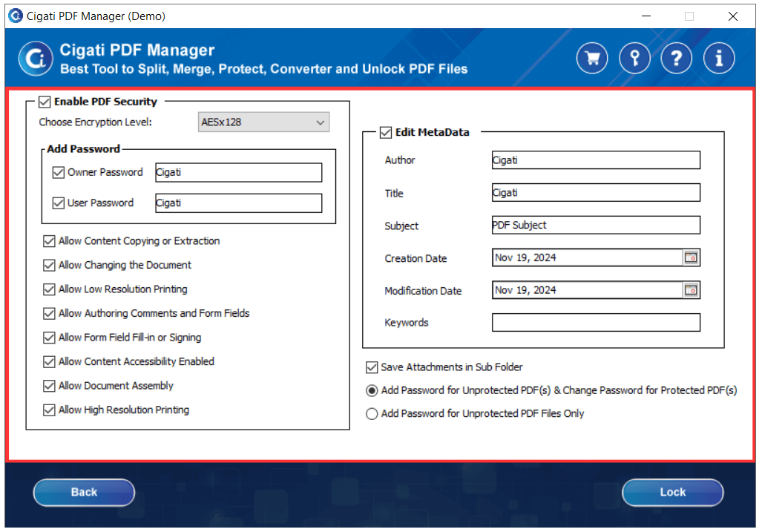Uncheck the Owner Password checkbox
The height and width of the screenshot is (532, 762).
tap(59, 172)
